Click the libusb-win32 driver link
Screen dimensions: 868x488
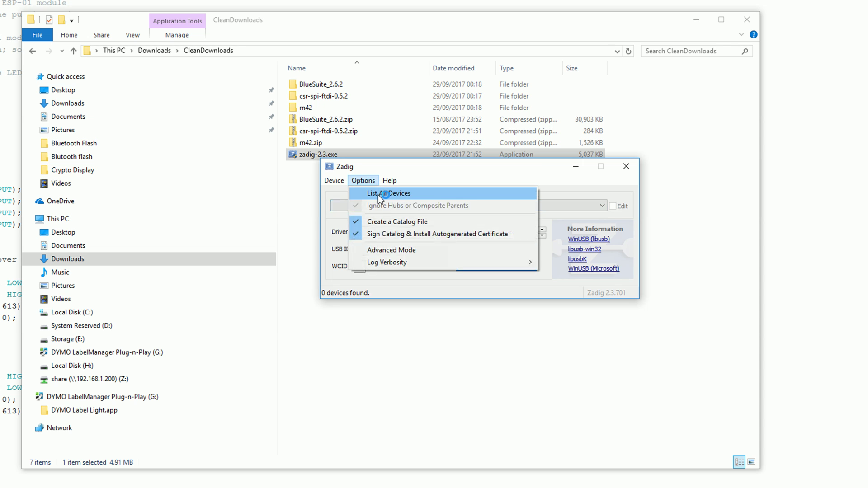(586, 249)
